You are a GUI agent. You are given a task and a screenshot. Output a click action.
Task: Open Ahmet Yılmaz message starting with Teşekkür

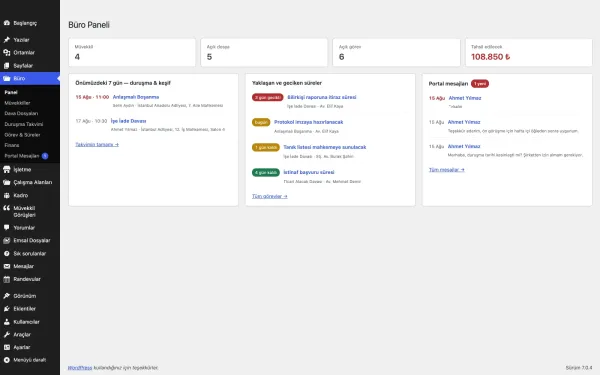464,122
